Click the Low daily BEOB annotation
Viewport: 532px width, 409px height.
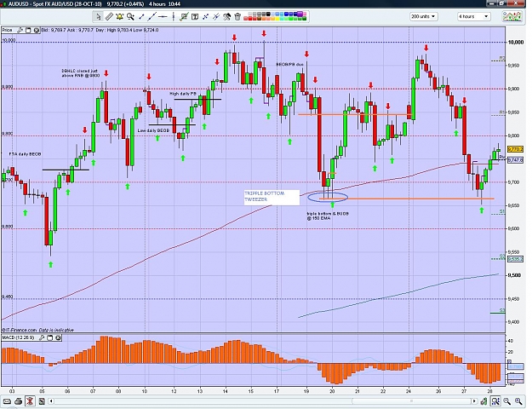153,130
